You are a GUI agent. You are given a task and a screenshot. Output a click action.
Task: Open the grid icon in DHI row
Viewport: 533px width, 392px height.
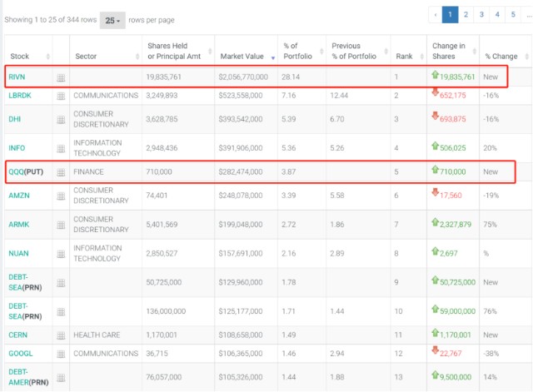(61, 120)
